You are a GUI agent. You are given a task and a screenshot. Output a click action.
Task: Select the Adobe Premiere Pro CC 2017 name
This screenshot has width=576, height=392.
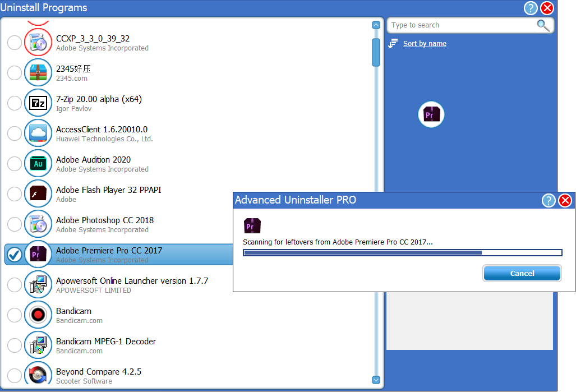pos(109,251)
